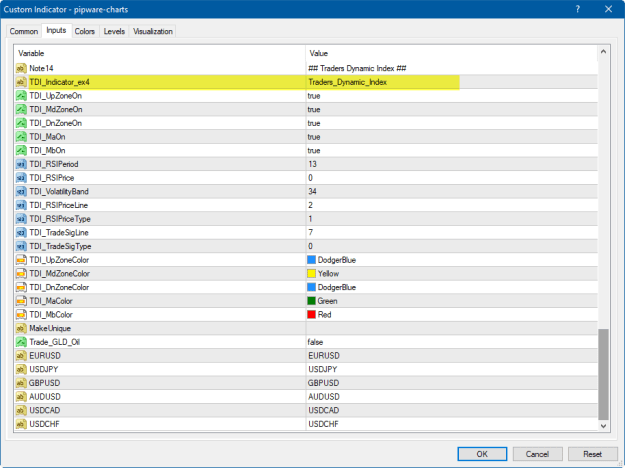This screenshot has width=625, height=468.
Task: Click the integer icon beside TDI_RSIPriceLine
Action: click(x=21, y=205)
